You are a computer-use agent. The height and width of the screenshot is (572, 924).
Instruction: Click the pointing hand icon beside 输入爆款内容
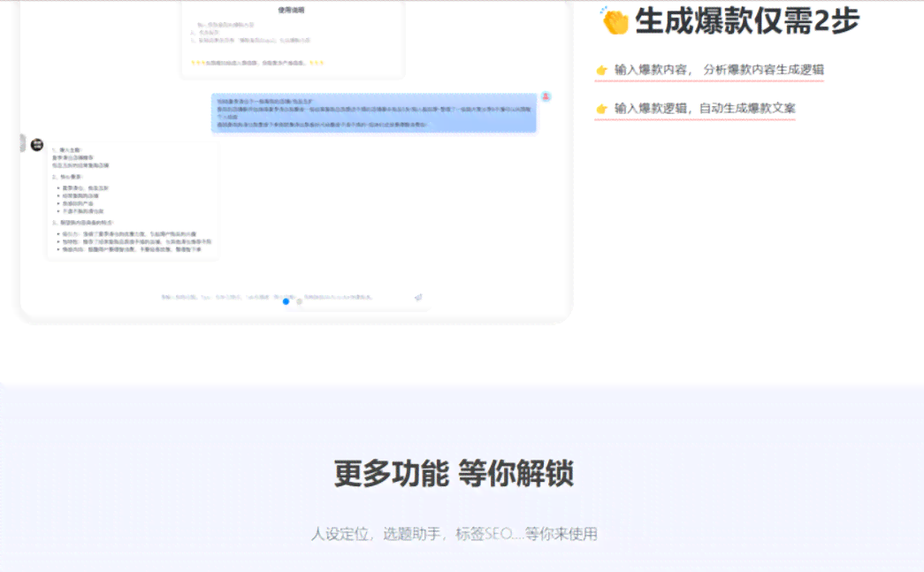point(601,70)
